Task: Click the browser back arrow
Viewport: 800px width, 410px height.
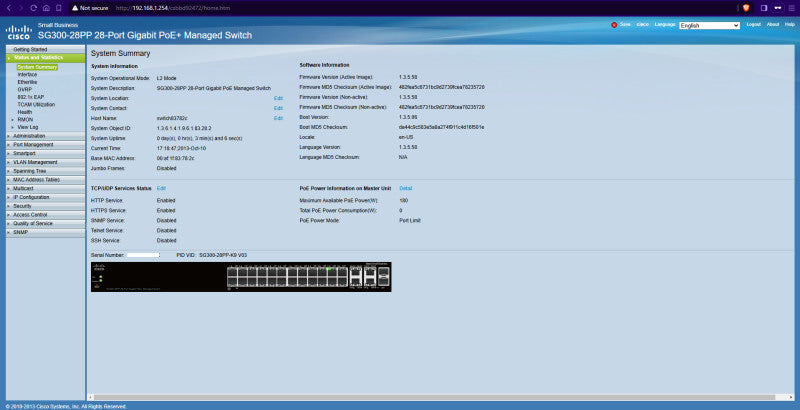Action: [9, 8]
